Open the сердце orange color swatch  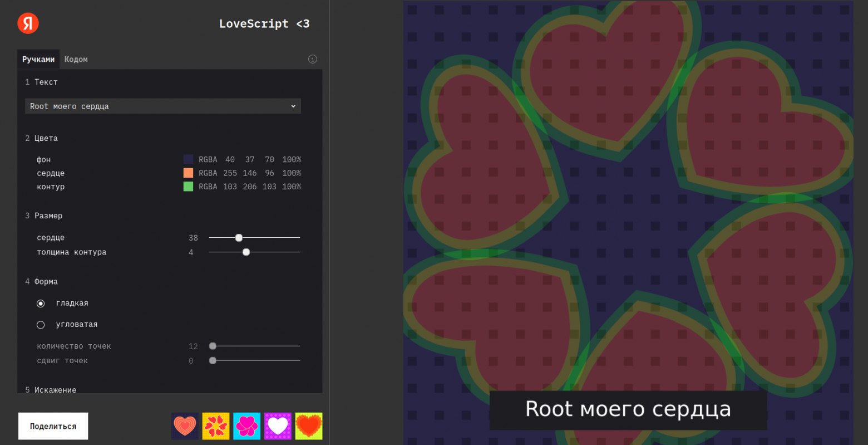(188, 173)
